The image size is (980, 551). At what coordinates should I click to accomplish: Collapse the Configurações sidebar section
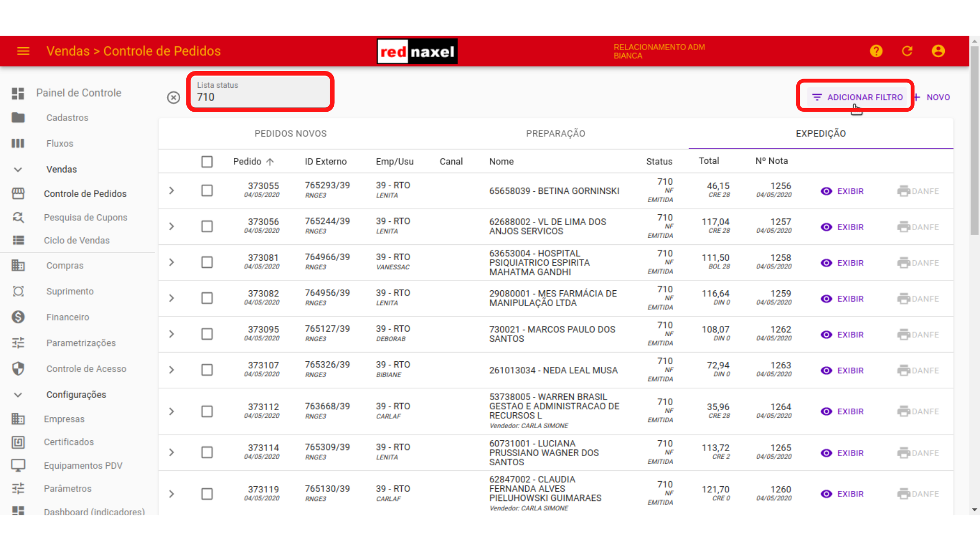click(x=18, y=394)
